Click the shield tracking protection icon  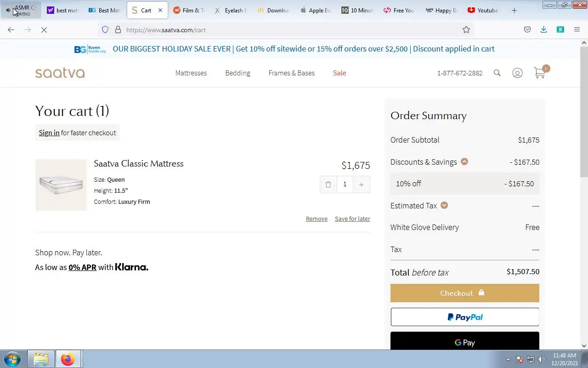(x=105, y=29)
